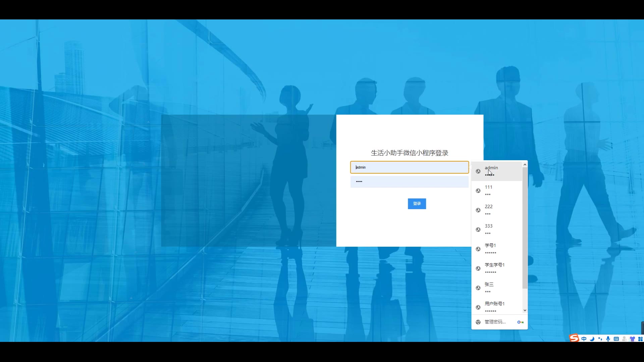Click globe icon beside 222 credential
Viewport: 644px width, 362px height.
coord(478,210)
